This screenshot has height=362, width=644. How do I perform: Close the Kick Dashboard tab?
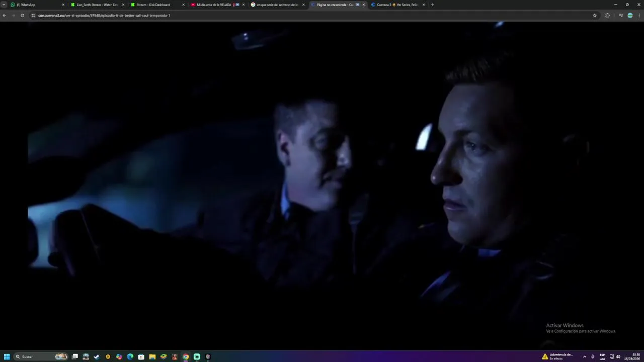pos(183,5)
